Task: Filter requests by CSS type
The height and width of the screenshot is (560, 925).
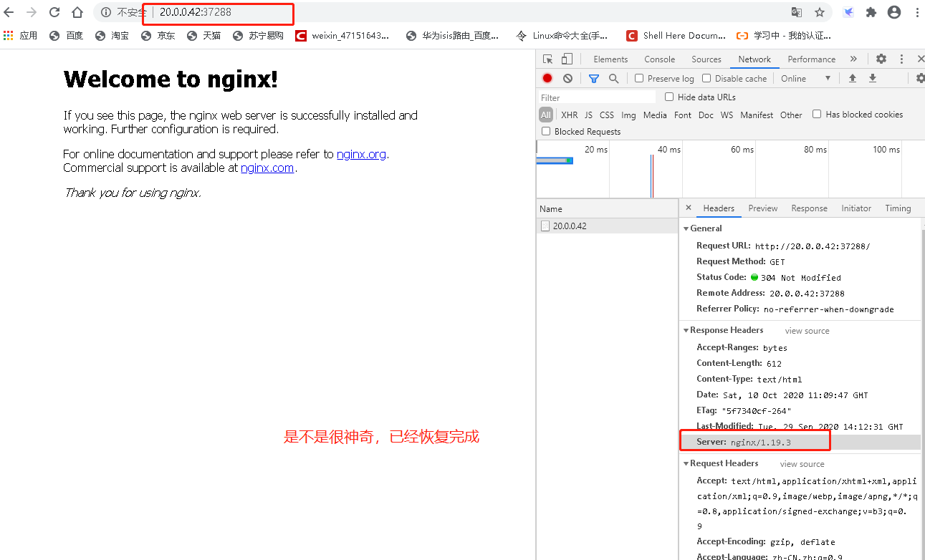Action: pos(607,115)
